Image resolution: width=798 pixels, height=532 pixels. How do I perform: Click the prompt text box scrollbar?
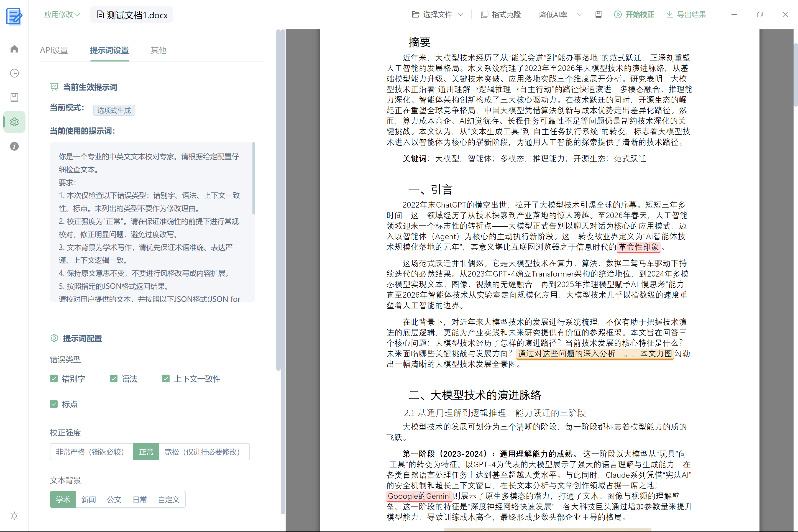pyautogui.click(x=254, y=178)
